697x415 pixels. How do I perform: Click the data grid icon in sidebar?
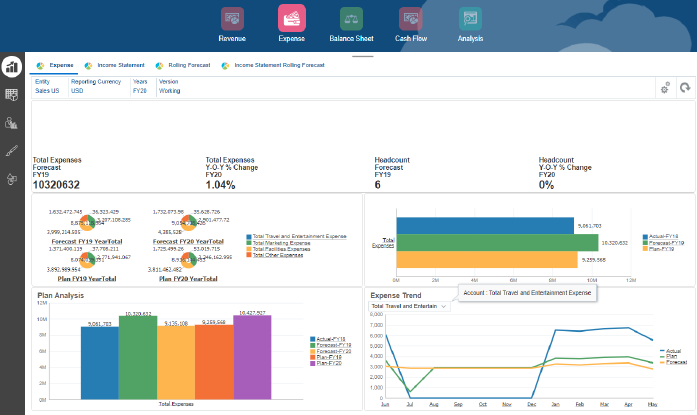pos(12,95)
